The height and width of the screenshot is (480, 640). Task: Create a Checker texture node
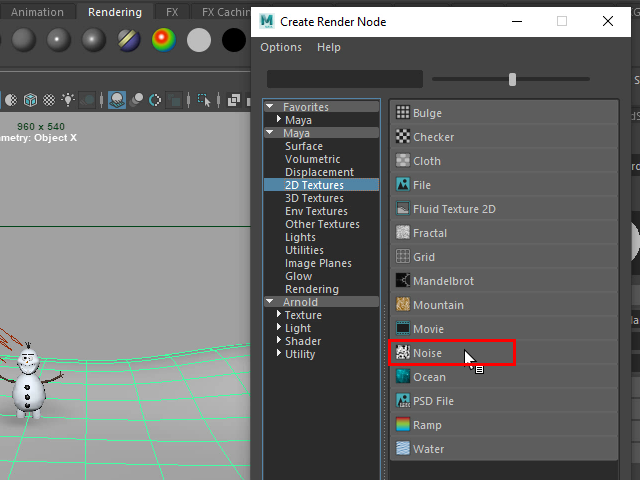pos(433,137)
